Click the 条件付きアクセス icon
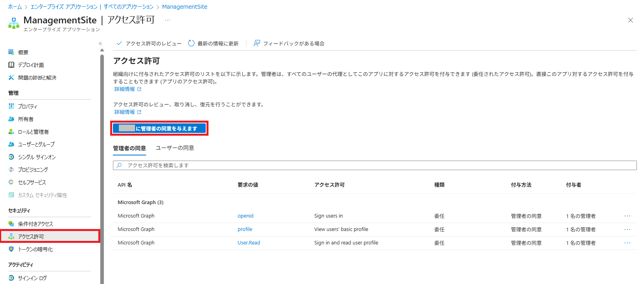 [x=11, y=224]
